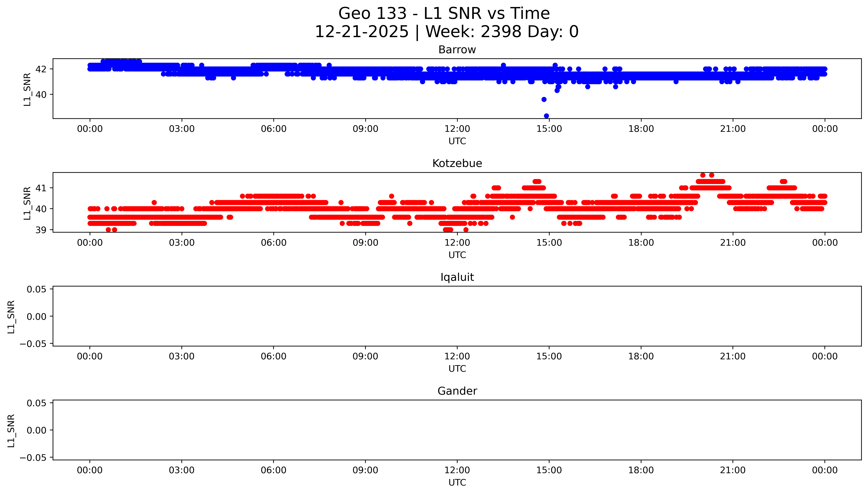This screenshot has width=868, height=494.
Task: Click the 41 y-axis tick in Kotzebue plot
Action: [x=41, y=188]
